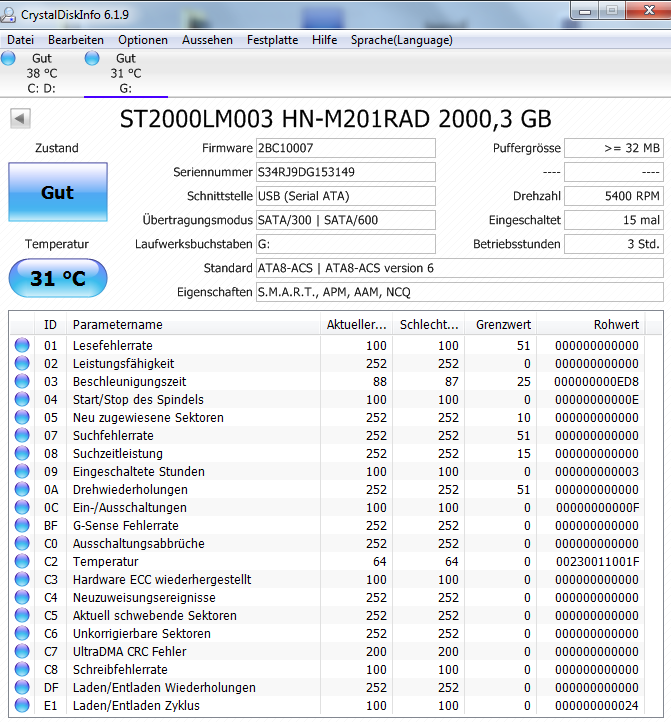Open the Bearbeiten menu
Screen dimensions: 671x722
click(76, 40)
